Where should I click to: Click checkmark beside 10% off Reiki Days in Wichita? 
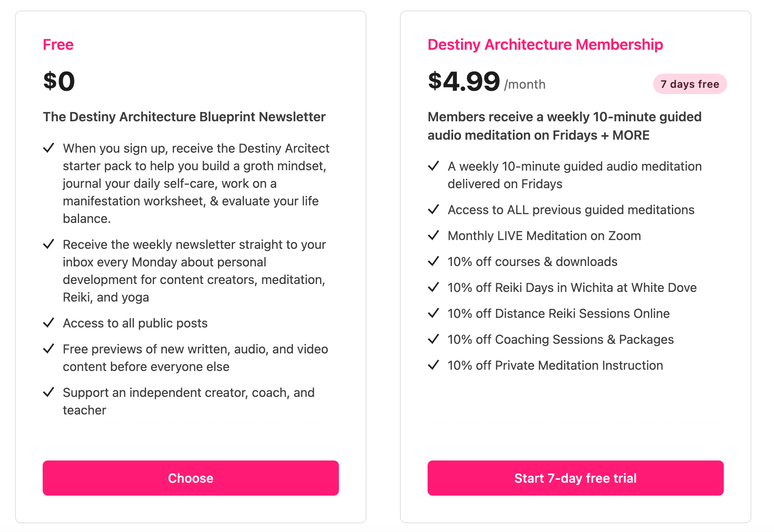434,287
